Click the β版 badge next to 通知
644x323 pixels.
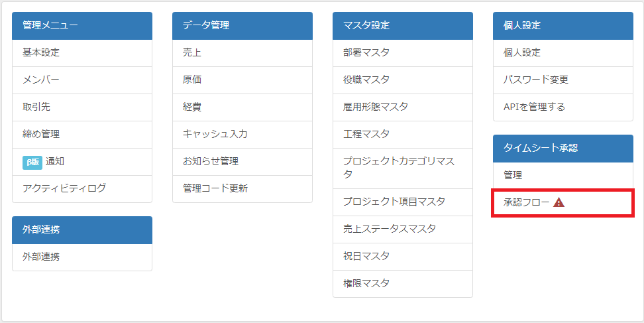tap(32, 162)
